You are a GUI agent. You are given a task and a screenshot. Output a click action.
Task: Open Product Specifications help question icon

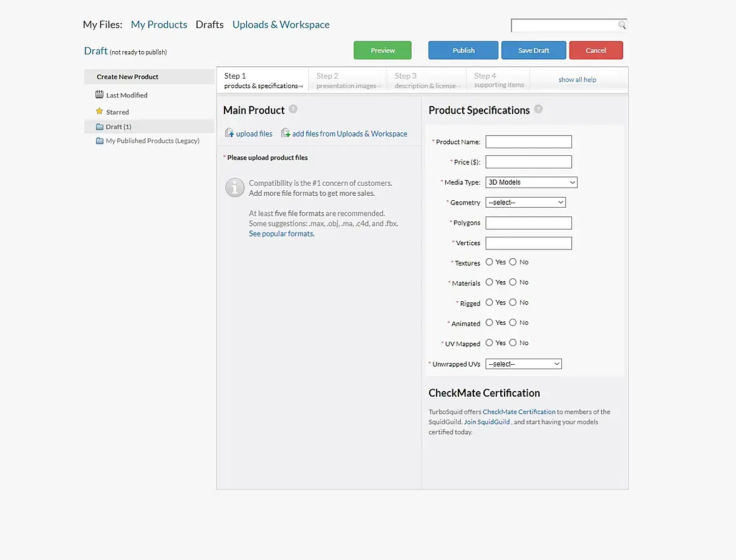pos(538,109)
